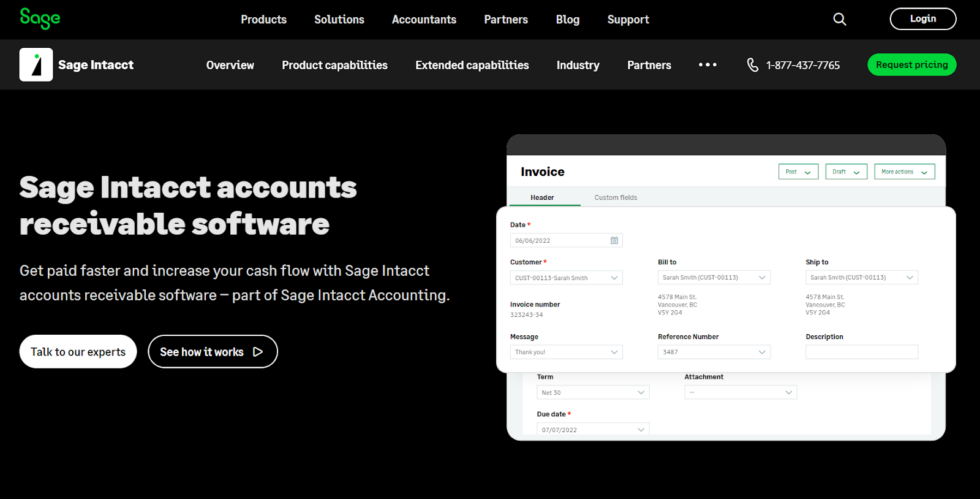Call the 1-877-437-7765 number link
Viewport: 980px width, 499px height.
(803, 64)
